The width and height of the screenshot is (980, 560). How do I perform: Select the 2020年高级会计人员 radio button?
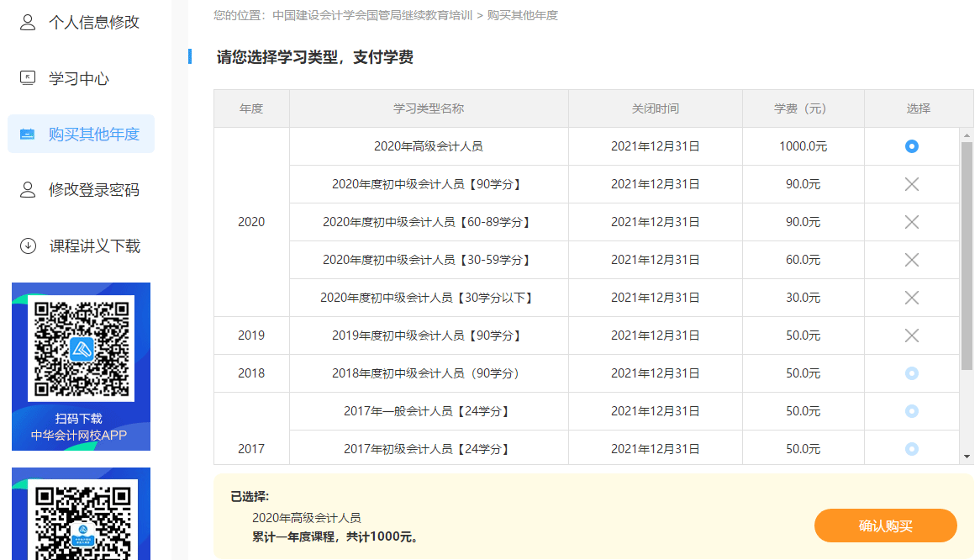(x=911, y=146)
